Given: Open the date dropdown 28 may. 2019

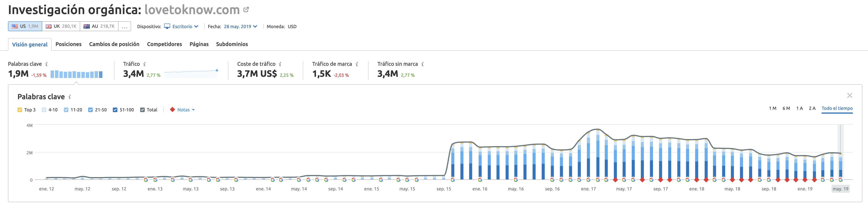Looking at the screenshot, I should tap(240, 26).
